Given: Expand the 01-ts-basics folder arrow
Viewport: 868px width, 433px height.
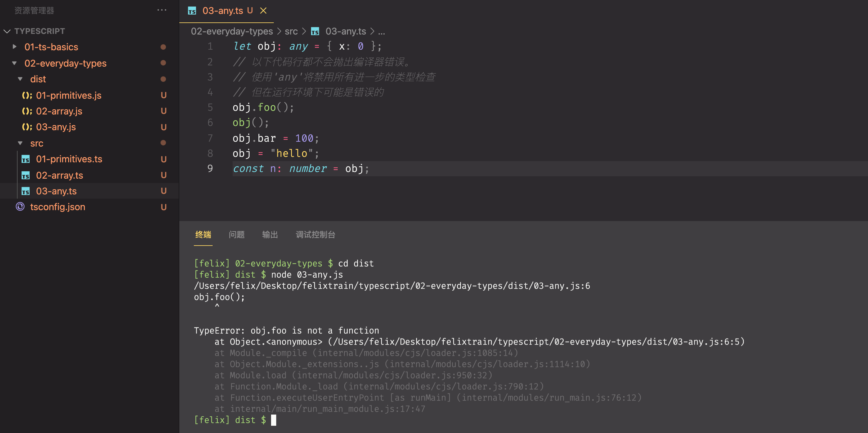Looking at the screenshot, I should pos(15,47).
